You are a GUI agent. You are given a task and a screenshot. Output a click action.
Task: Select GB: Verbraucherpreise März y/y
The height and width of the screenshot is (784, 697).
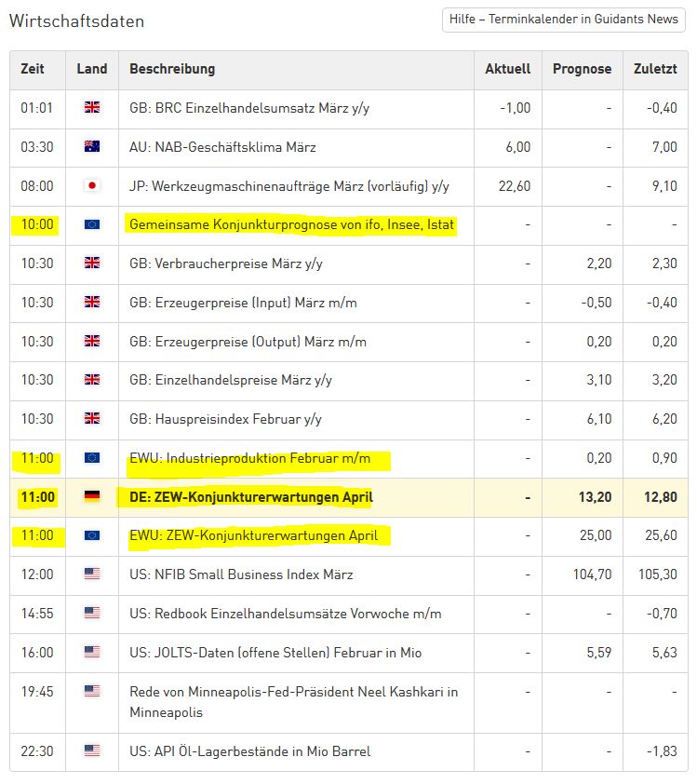tap(226, 264)
